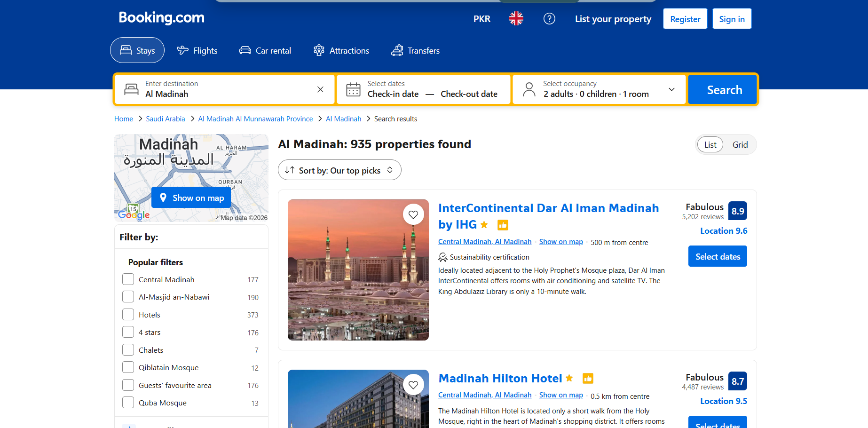Switch to List view

(710, 145)
